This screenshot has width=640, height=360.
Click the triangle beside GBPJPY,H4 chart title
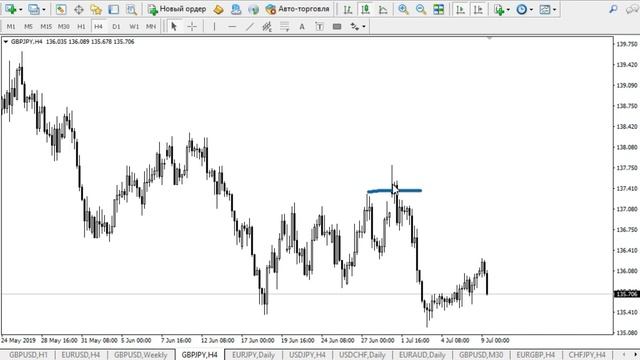(6, 42)
